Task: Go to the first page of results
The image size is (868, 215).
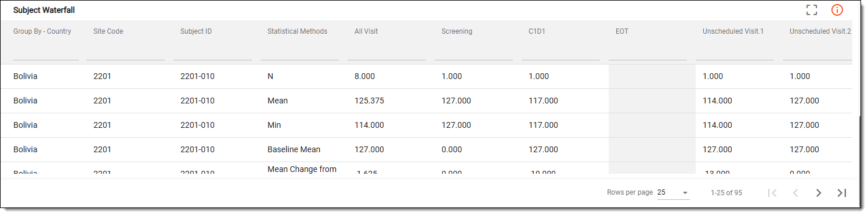Action: (x=772, y=192)
